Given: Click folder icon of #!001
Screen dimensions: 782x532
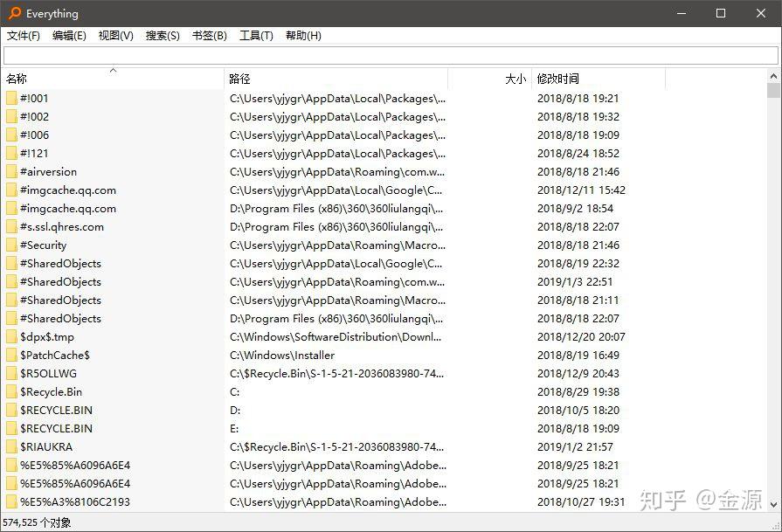Looking at the screenshot, I should pyautogui.click(x=11, y=98).
